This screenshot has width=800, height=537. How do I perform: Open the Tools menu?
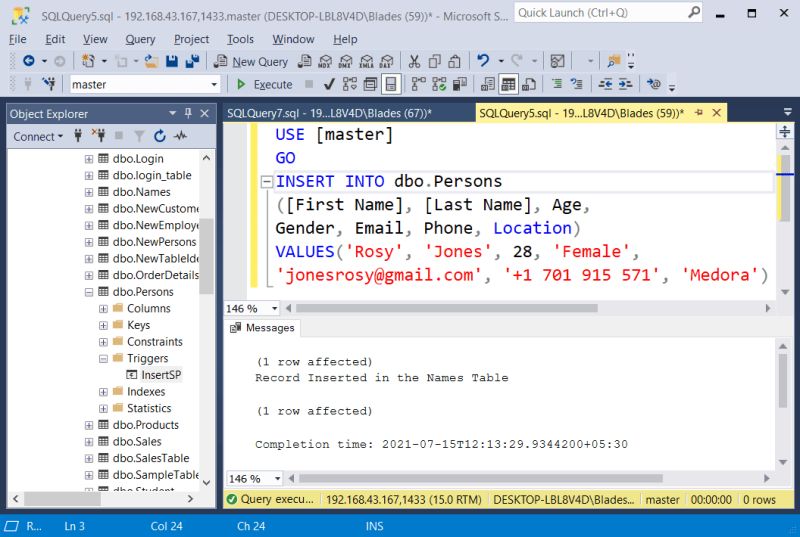pyautogui.click(x=240, y=39)
